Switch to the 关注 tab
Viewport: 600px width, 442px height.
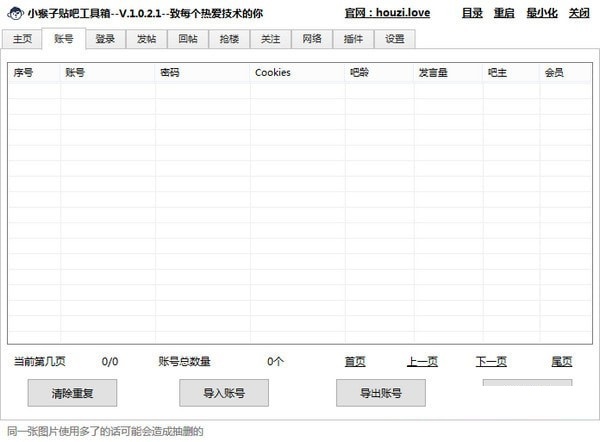tap(270, 39)
